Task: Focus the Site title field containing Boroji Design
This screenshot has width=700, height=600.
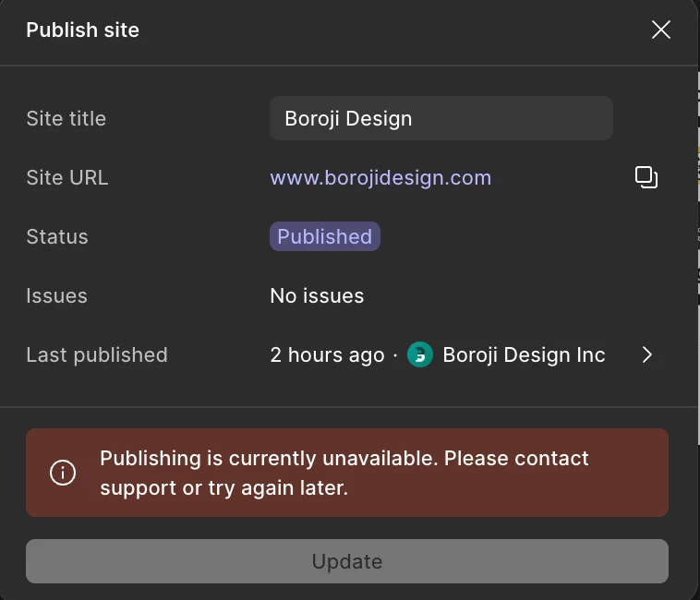Action: (441, 118)
